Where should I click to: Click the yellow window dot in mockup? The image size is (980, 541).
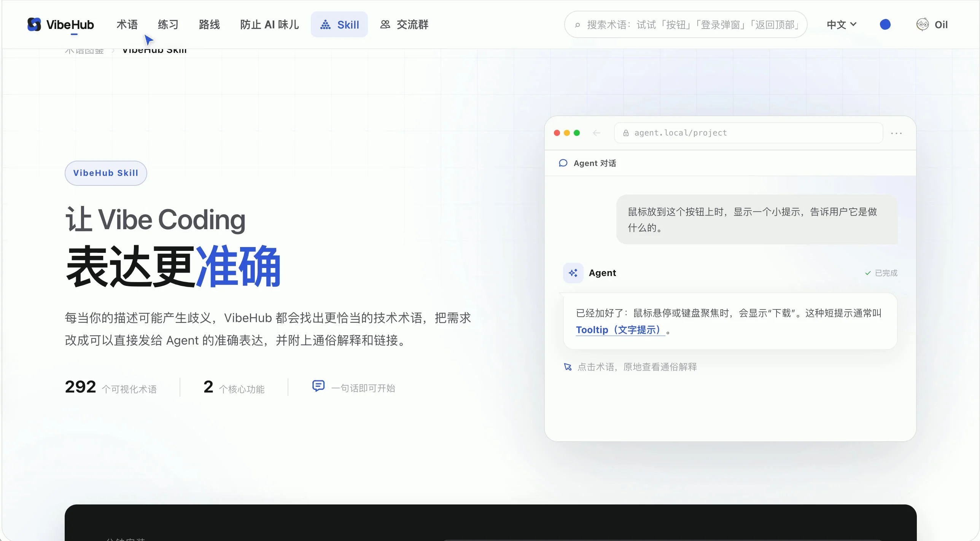pyautogui.click(x=567, y=133)
